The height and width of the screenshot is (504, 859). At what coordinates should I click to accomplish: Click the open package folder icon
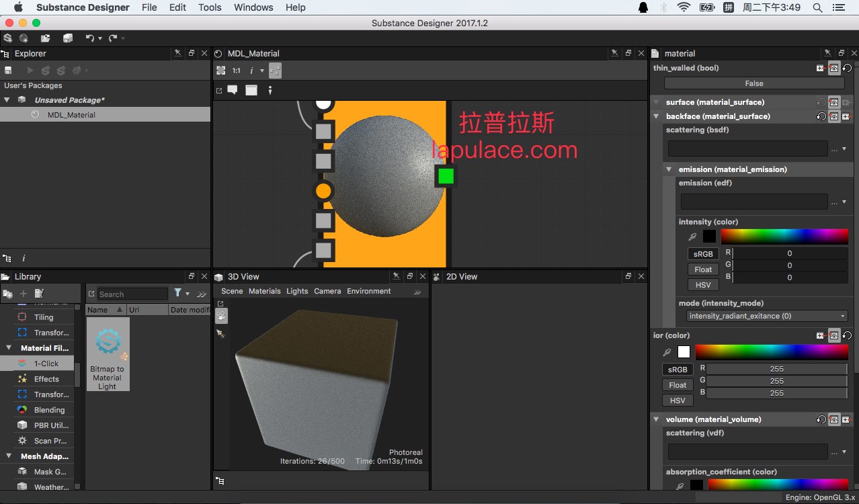46,38
